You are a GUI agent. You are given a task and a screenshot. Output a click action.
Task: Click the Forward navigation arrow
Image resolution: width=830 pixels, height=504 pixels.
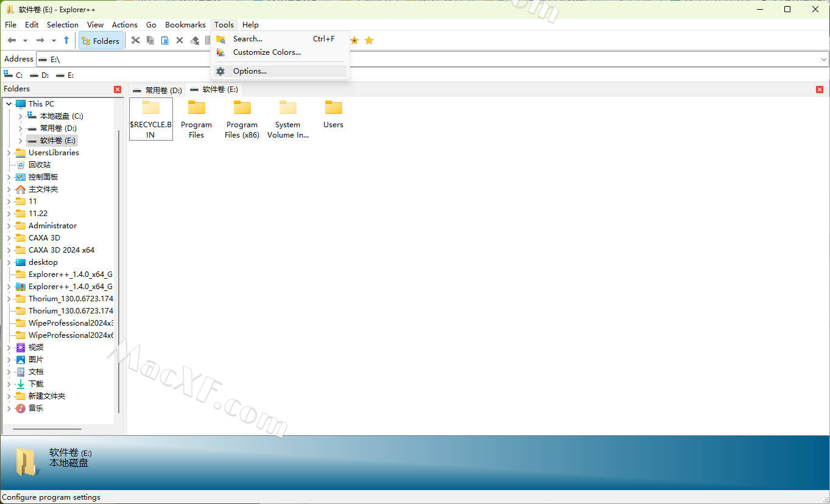(40, 40)
